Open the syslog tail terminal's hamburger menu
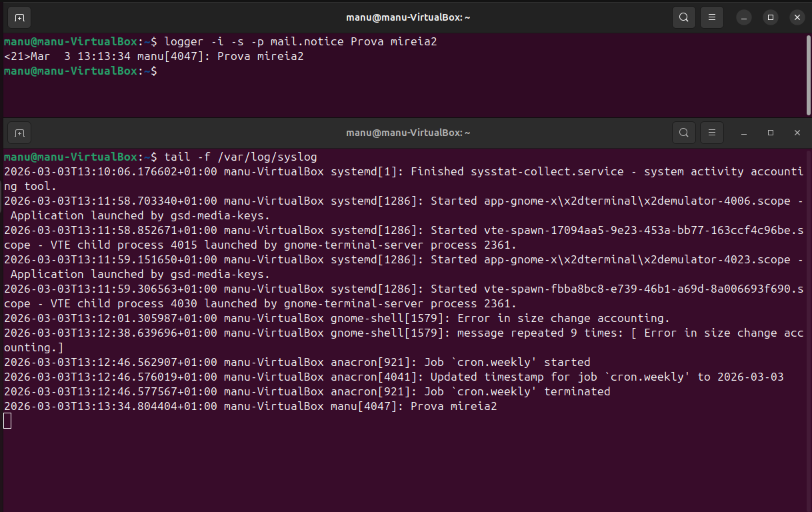This screenshot has width=812, height=512. pos(712,133)
